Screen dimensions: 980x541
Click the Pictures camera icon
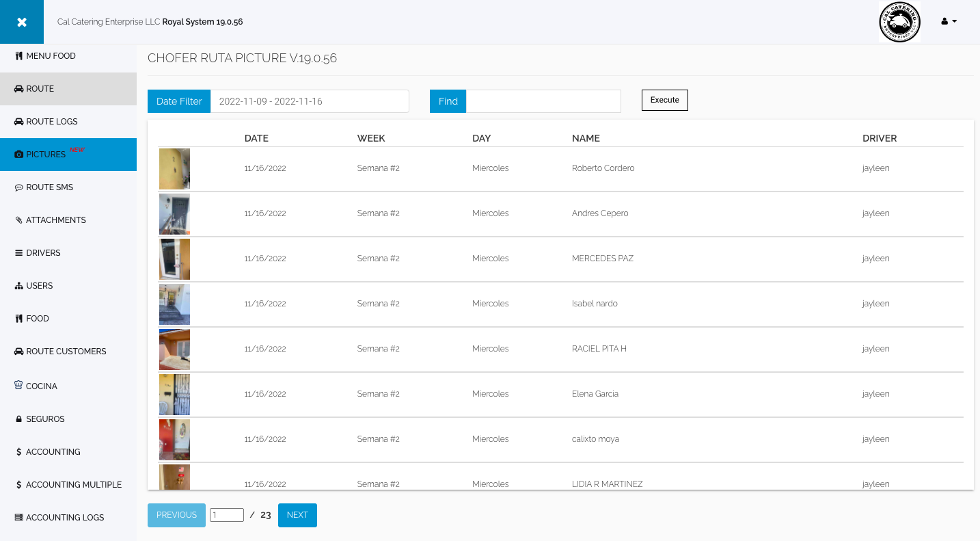18,155
